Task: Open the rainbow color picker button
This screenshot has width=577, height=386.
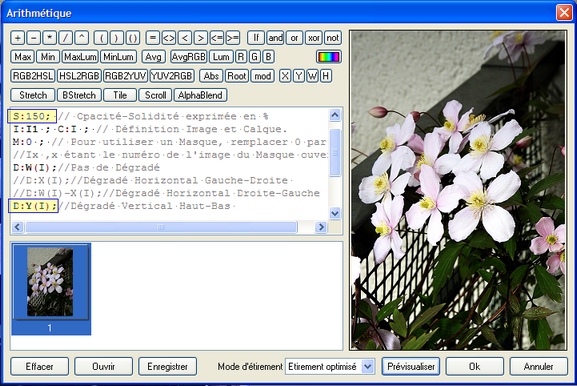Action: coord(329,57)
